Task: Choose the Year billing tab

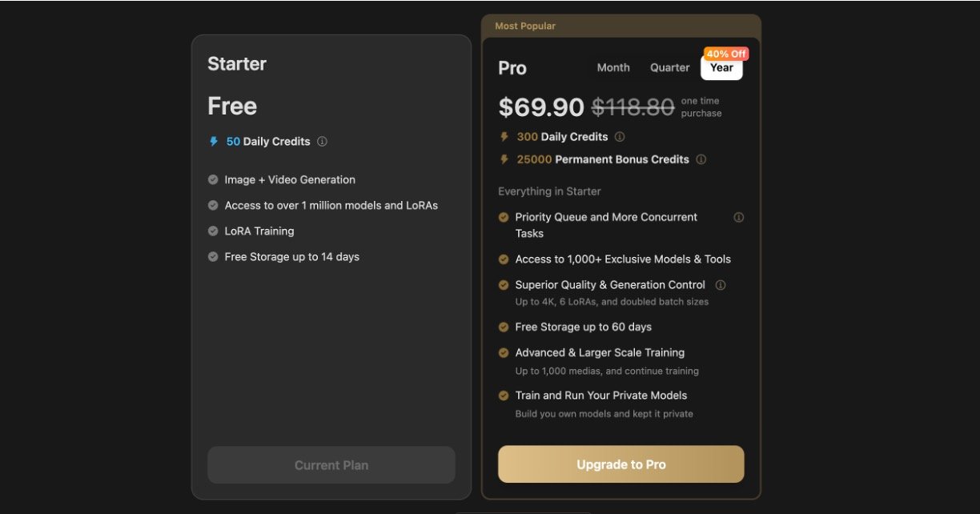Action: (721, 69)
